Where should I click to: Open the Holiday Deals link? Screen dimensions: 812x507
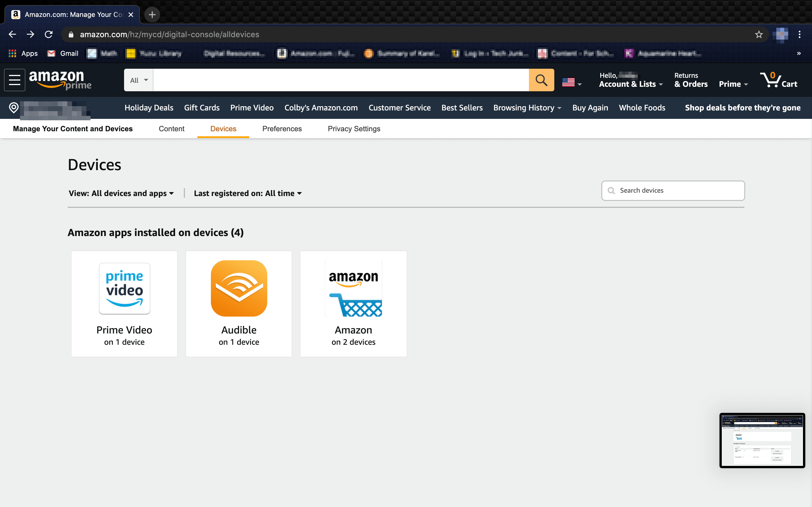(149, 108)
